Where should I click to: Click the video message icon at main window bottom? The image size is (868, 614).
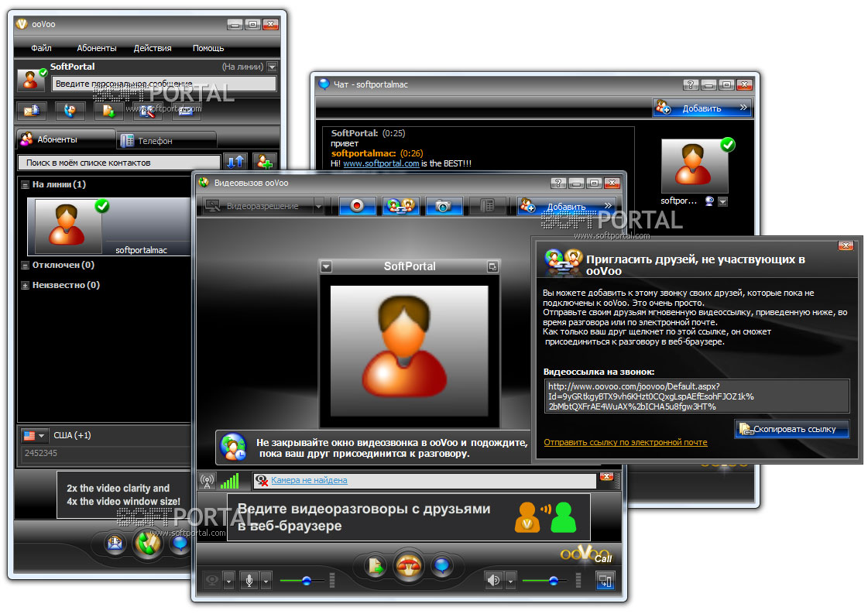tap(115, 543)
